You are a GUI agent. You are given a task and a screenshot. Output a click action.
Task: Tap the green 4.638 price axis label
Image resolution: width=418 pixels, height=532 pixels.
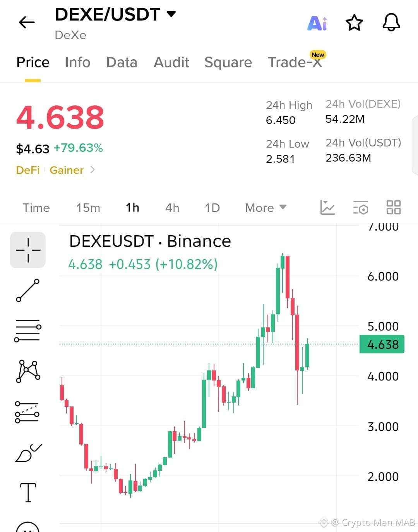[x=382, y=344]
